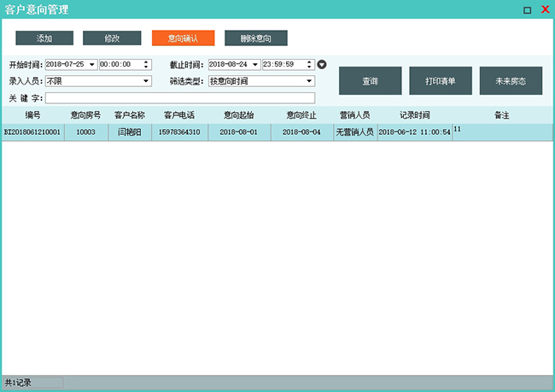555x392 pixels.
Task: Open the 截止时间 date dropdown
Action: 254,65
